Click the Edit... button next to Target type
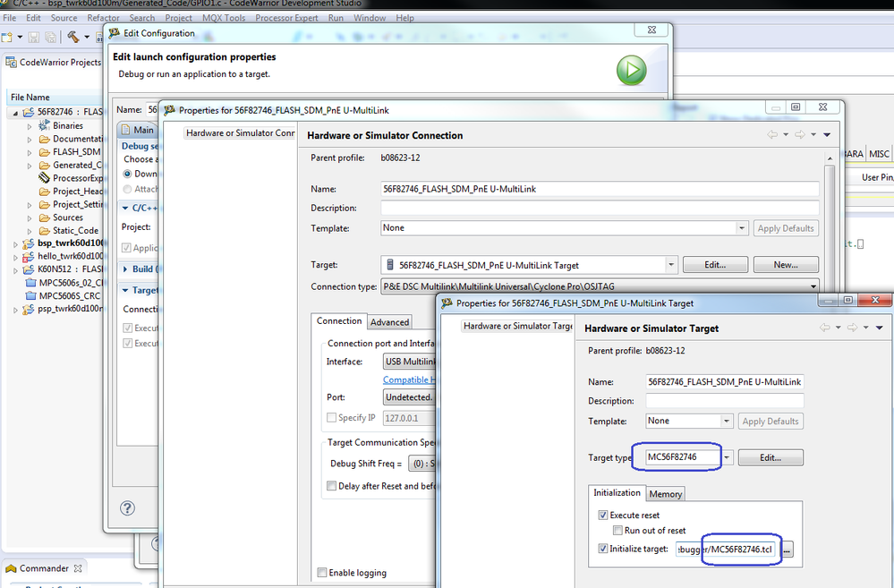The width and height of the screenshot is (894, 588). click(771, 457)
